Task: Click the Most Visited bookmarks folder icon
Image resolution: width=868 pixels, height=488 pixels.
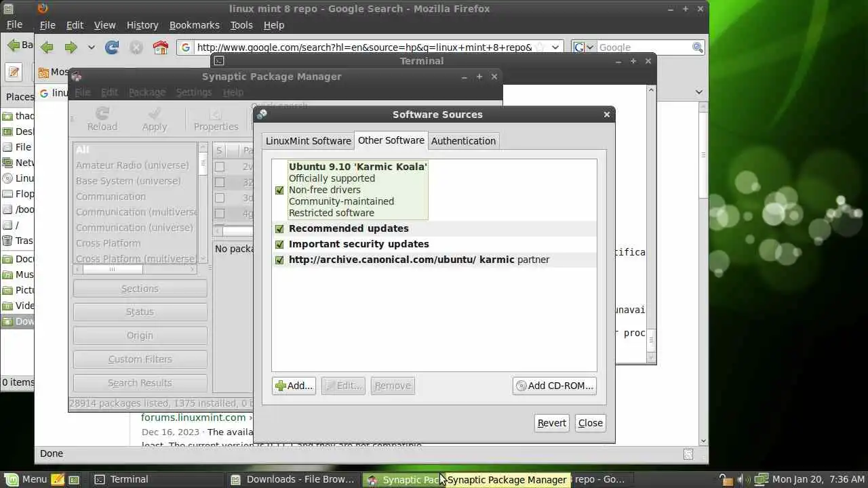Action: pyautogui.click(x=43, y=73)
